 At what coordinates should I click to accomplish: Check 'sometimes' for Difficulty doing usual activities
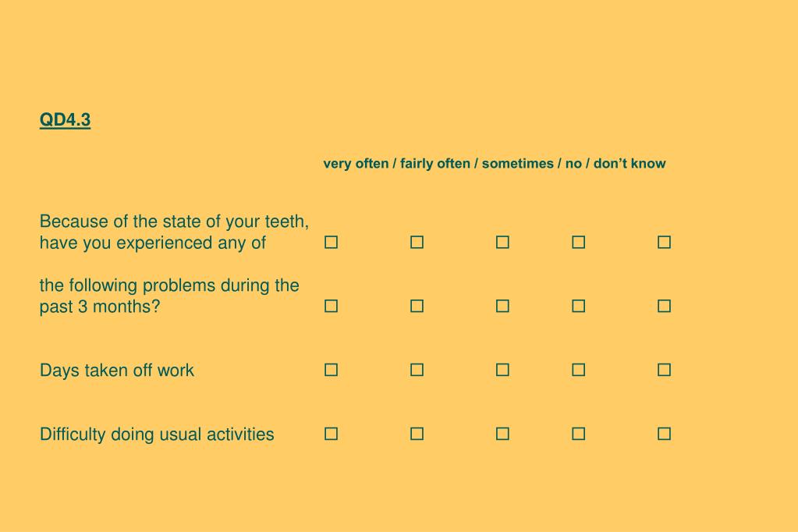[x=502, y=434]
